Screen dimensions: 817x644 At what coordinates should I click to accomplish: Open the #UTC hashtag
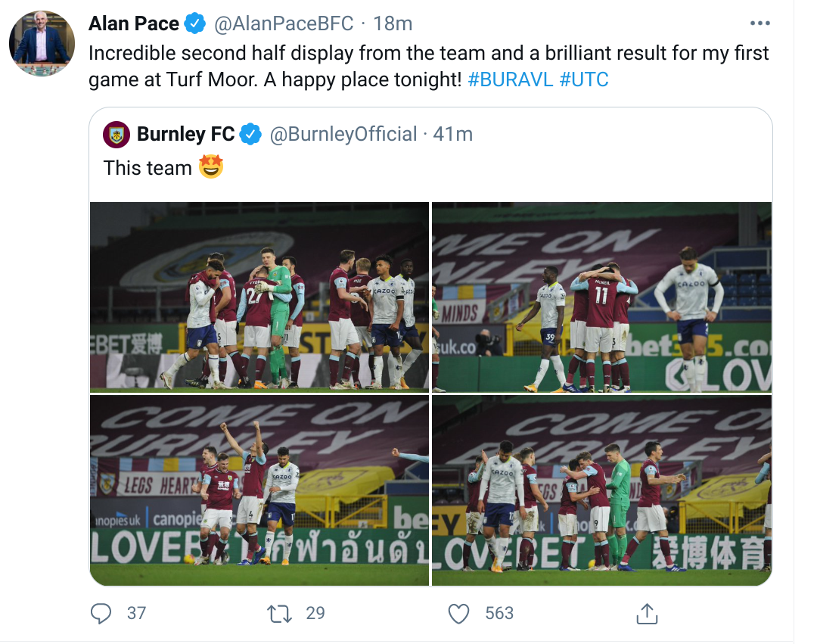[x=584, y=79]
